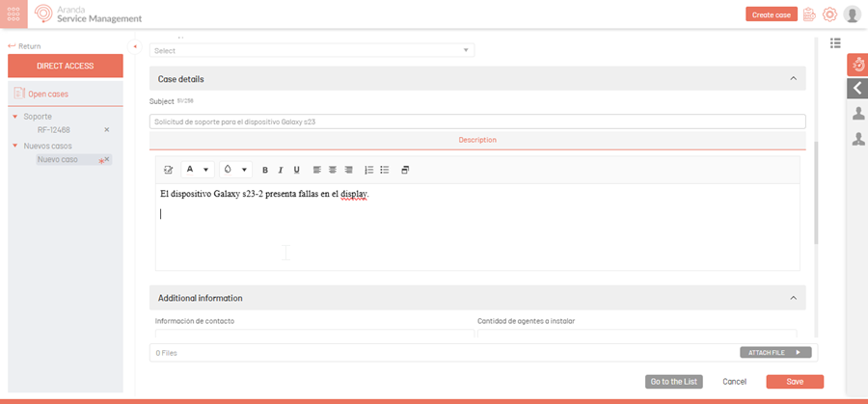Open the user profile avatar
Viewport: 868px width, 404px height.
852,14
